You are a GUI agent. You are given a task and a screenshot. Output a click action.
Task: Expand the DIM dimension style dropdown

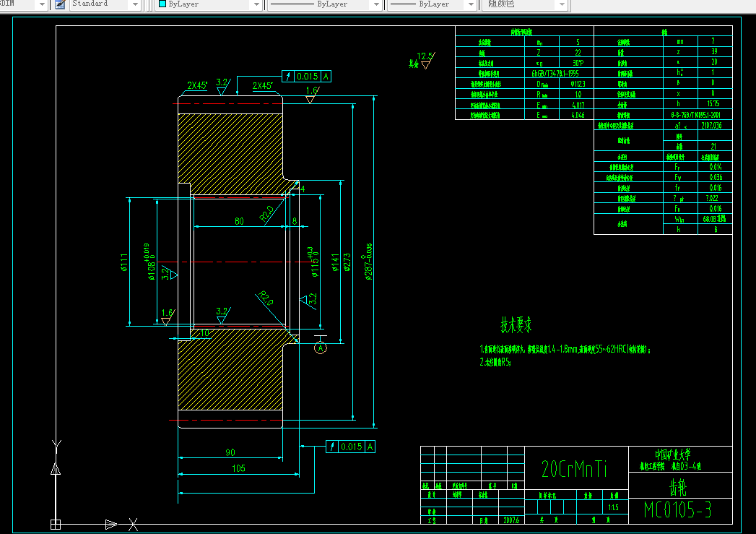(x=41, y=4)
